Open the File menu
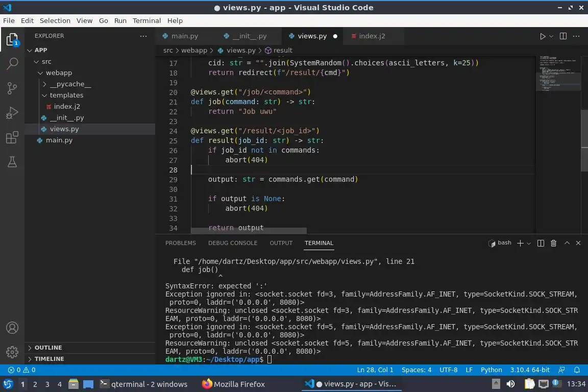The image size is (588, 392). (9, 20)
